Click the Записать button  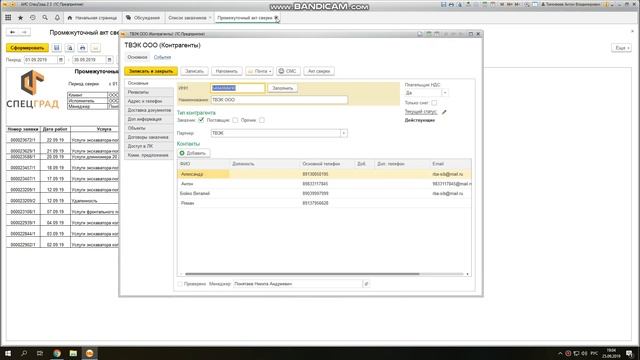coord(194,71)
